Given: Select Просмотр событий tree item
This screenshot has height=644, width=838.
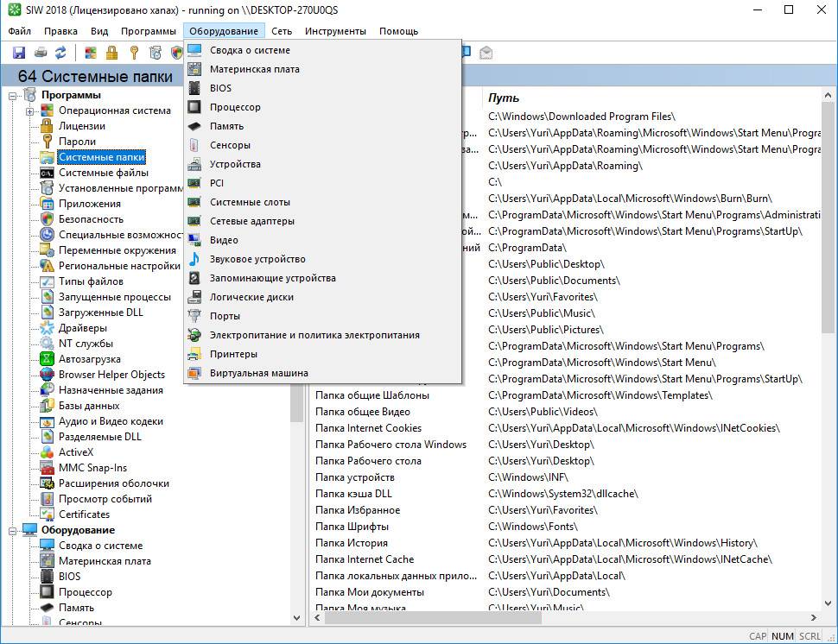Looking at the screenshot, I should [105, 499].
